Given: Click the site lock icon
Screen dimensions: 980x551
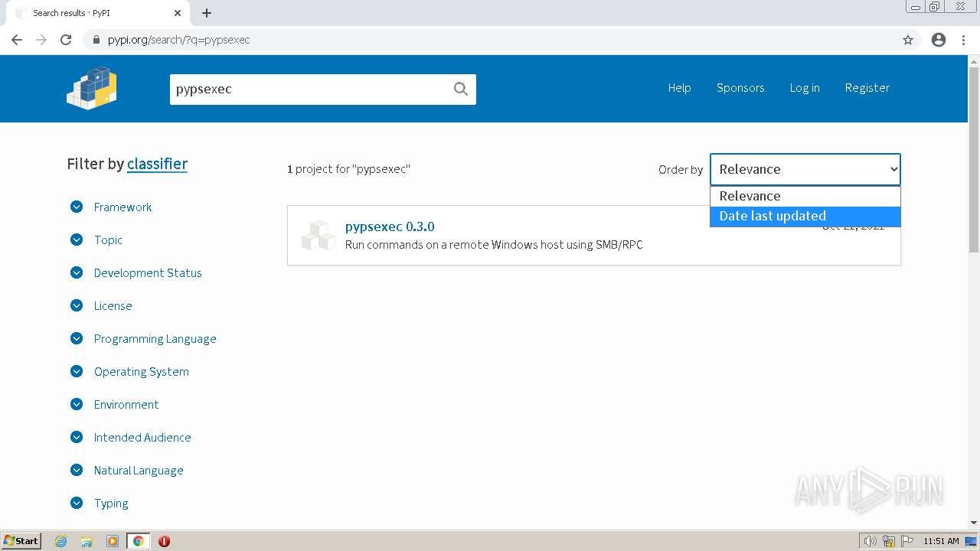Looking at the screenshot, I should pyautogui.click(x=96, y=40).
